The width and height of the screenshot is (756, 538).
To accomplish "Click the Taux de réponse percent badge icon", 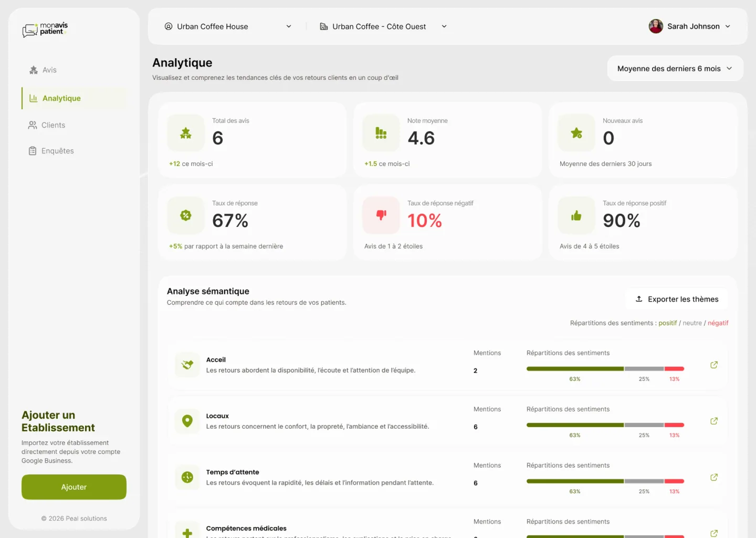I will 186,215.
